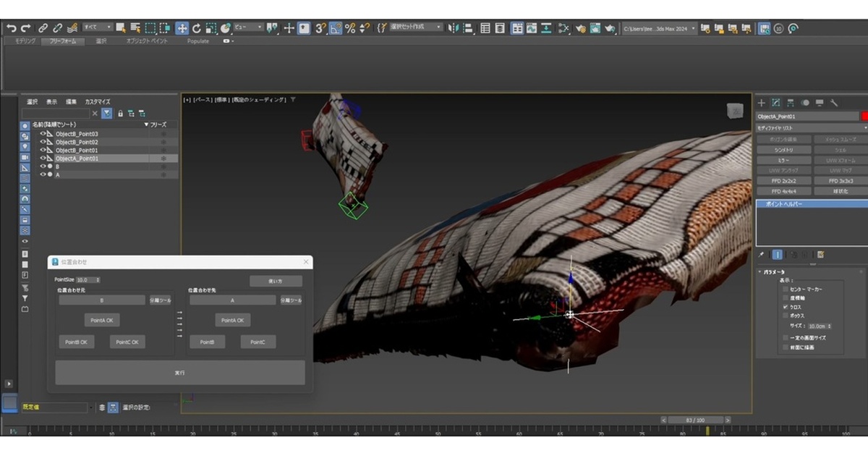868x456 pixels.
Task: Expand the モディファイヤ リスト dropdown
Action: (x=810, y=127)
